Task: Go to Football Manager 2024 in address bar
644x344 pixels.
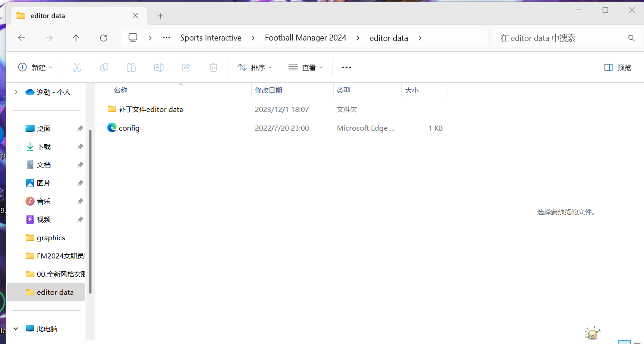Action: coord(306,38)
